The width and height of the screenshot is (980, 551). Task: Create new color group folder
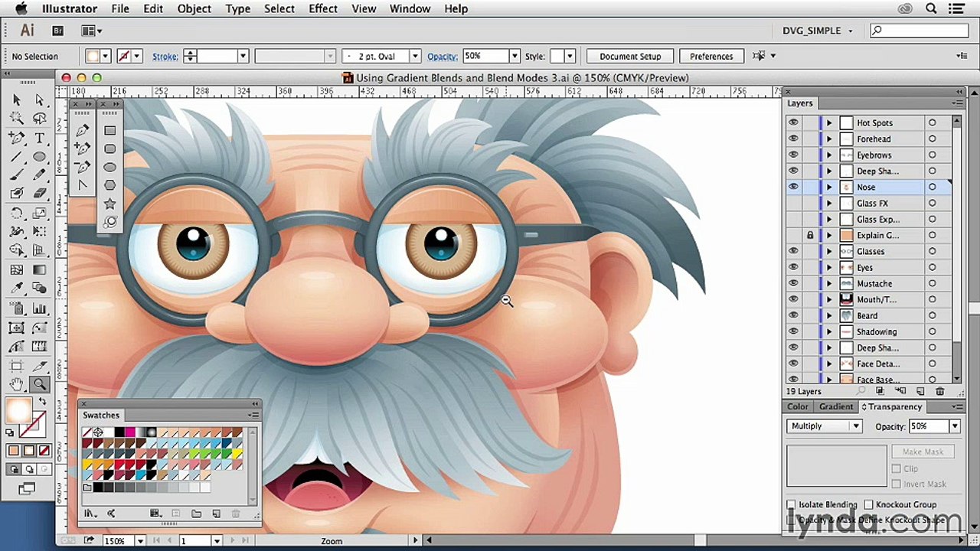click(x=196, y=514)
